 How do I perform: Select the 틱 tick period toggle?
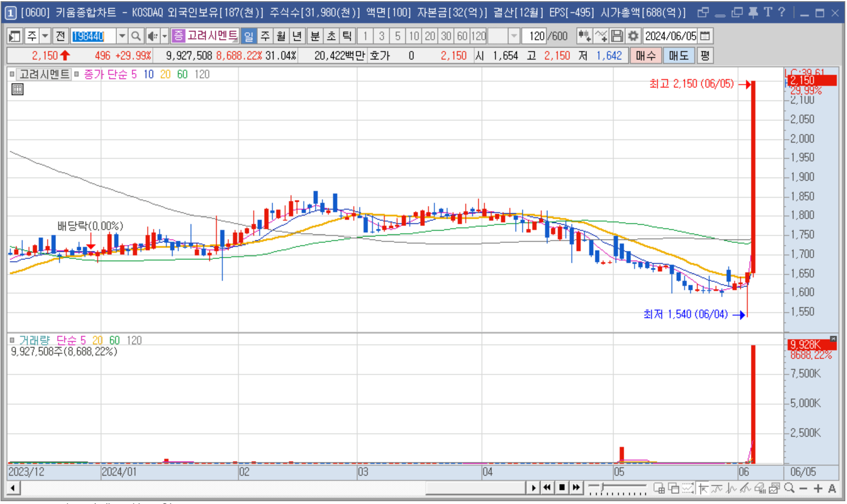tap(347, 36)
